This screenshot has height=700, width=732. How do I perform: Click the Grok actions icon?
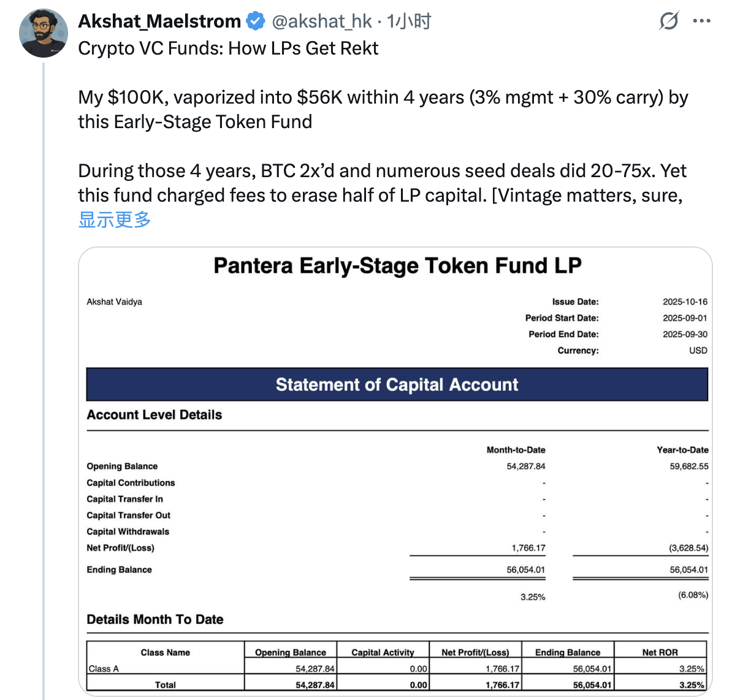coord(669,21)
